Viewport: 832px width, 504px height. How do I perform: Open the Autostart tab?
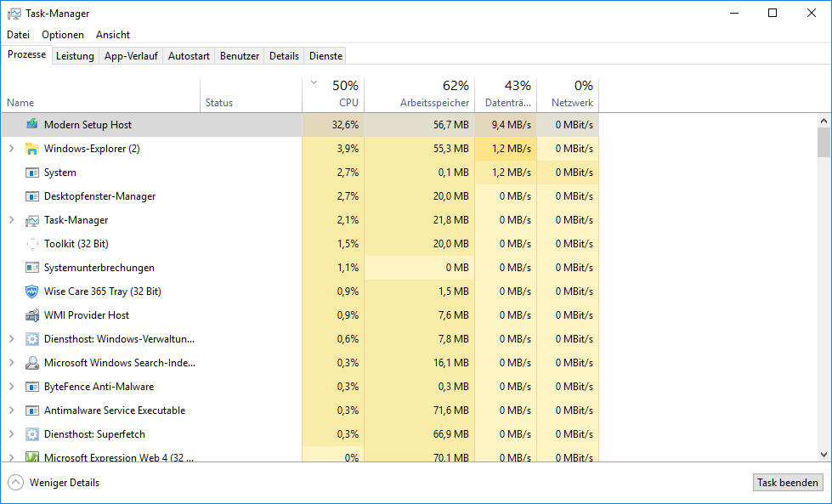coord(189,56)
